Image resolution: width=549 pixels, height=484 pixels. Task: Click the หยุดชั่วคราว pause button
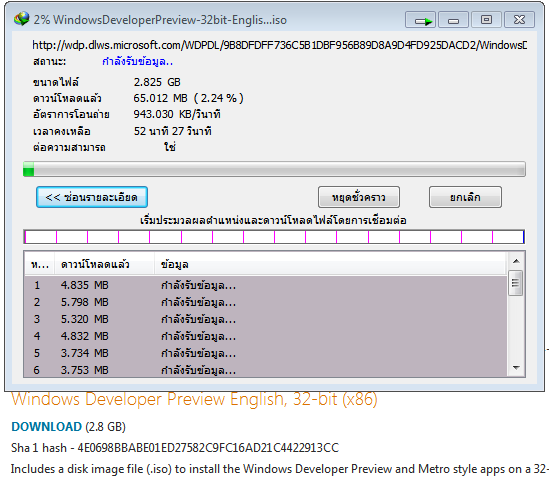359,197
